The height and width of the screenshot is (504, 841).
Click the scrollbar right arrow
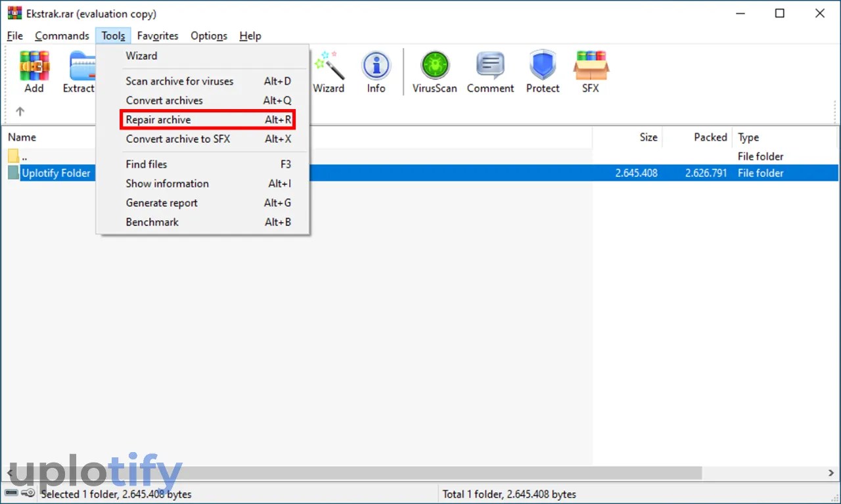click(832, 473)
